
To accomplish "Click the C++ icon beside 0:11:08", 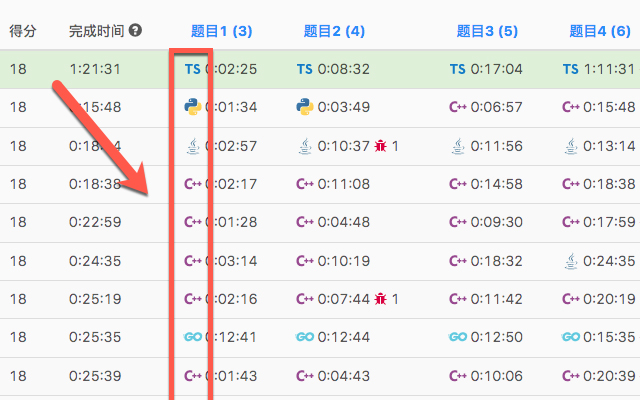I will coord(305,184).
